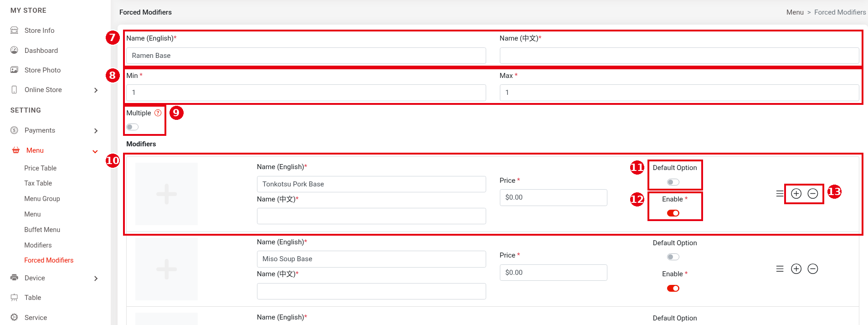Open Buffet Menu submenu item

tap(42, 230)
